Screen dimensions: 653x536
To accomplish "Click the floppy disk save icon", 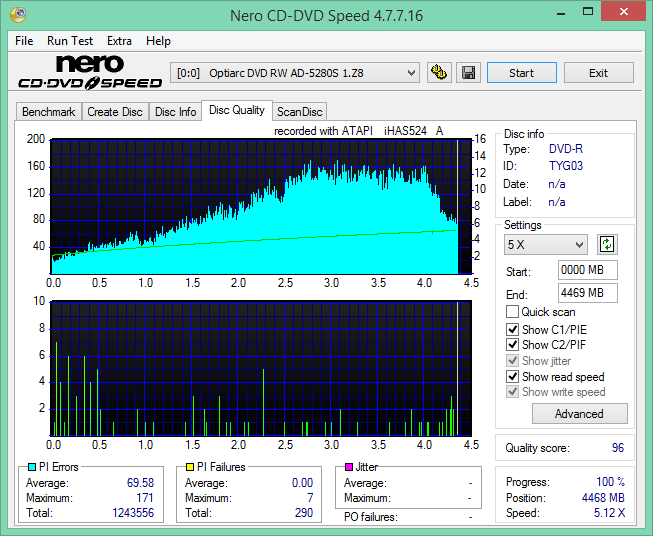I will point(469,73).
